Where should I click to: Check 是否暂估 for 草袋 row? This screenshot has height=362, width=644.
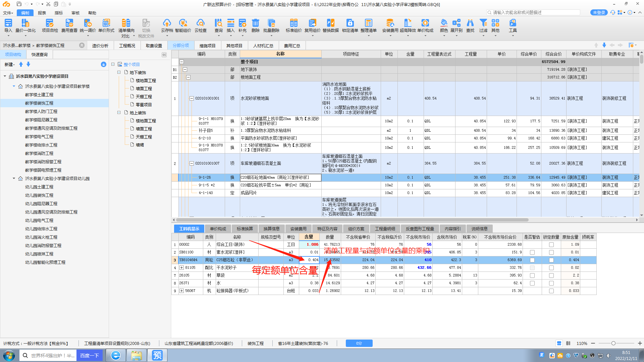tap(532, 276)
